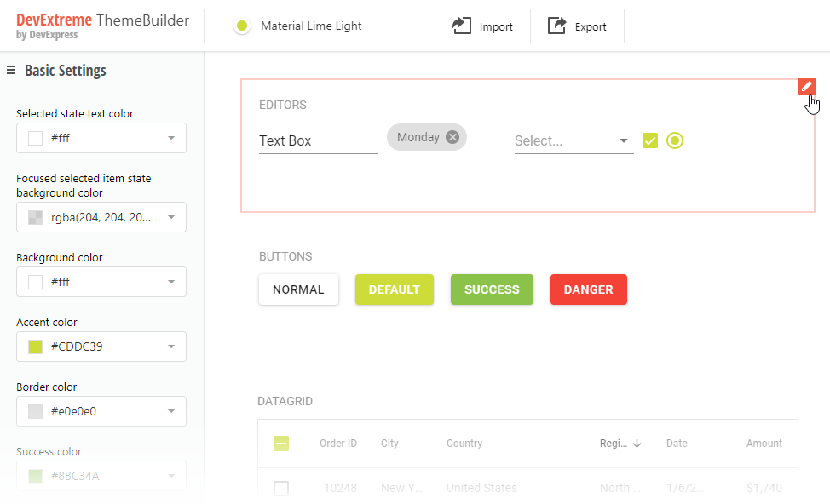Click the red pencil edit icon on Editors
The width and height of the screenshot is (830, 504).
click(807, 87)
